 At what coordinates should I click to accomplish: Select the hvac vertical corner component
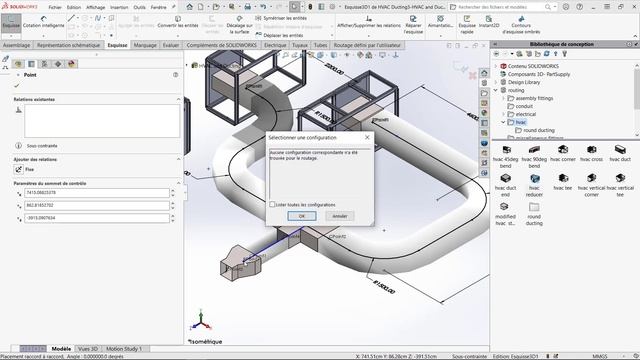tap(591, 185)
